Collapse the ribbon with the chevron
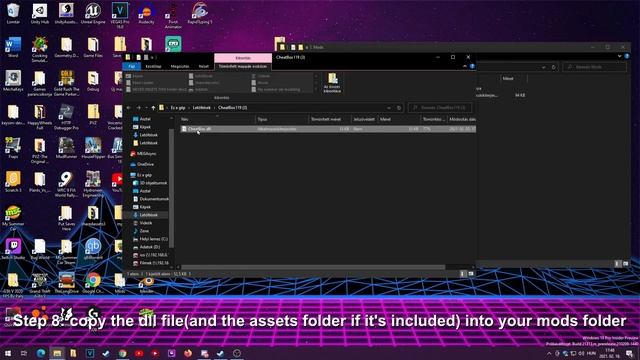This screenshot has height=360, width=640. [x=464, y=66]
